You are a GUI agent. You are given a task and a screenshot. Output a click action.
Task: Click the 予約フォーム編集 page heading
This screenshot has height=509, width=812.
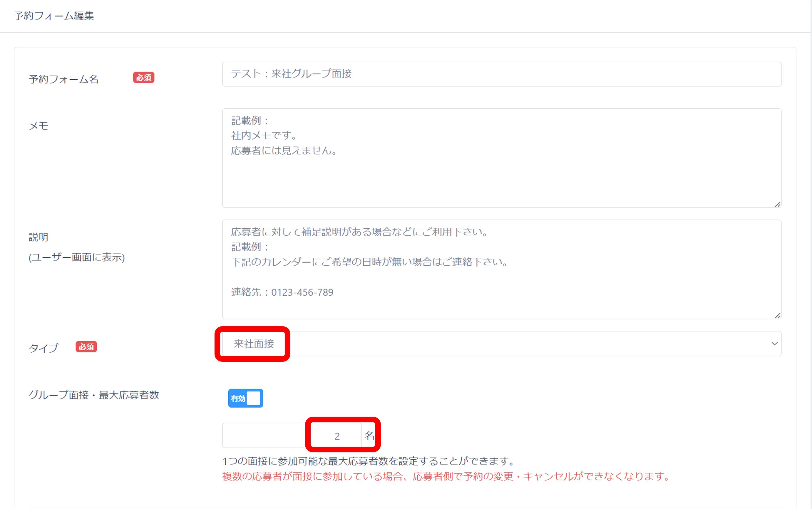click(x=54, y=16)
